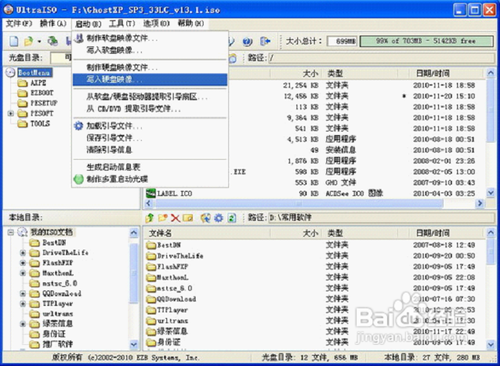Viewport: 500px width, 366px height.
Task: Choose 生成启动信息表 menu entry
Action: pyautogui.click(x=150, y=167)
